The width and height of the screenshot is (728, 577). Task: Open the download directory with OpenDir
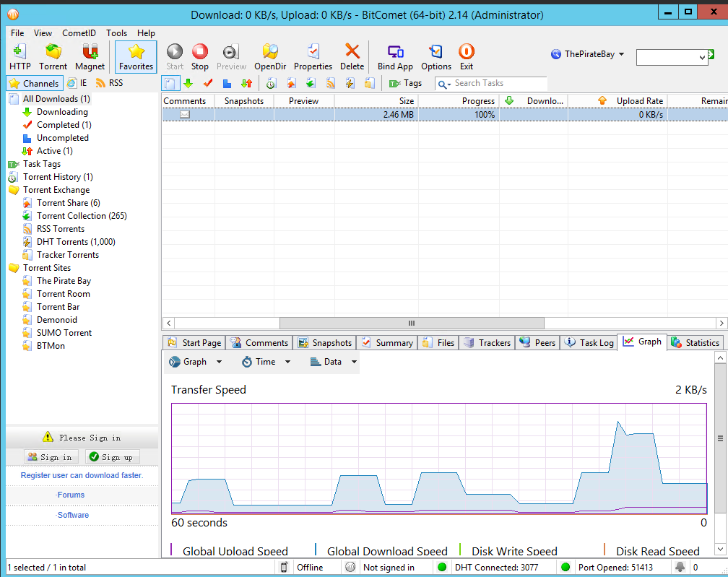point(270,57)
